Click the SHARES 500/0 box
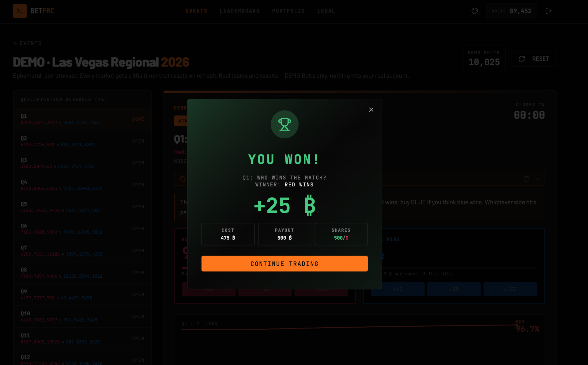This screenshot has width=588, height=365. [341, 234]
